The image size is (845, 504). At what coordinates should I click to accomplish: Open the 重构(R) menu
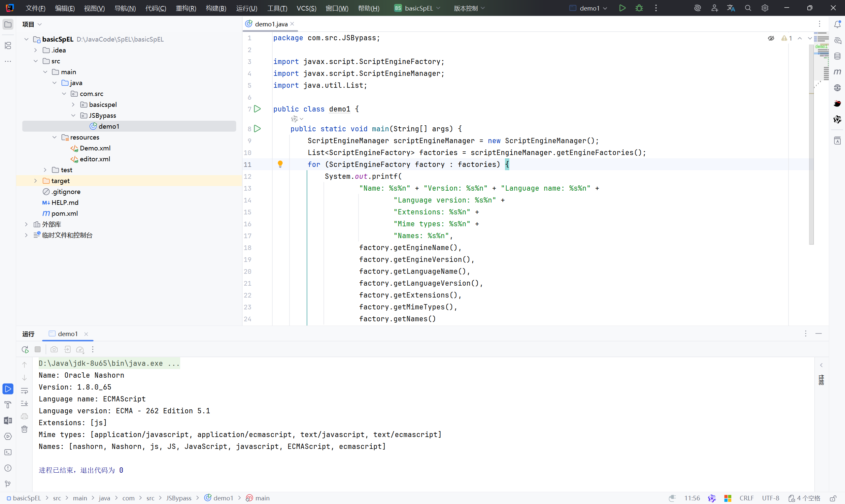(x=186, y=8)
